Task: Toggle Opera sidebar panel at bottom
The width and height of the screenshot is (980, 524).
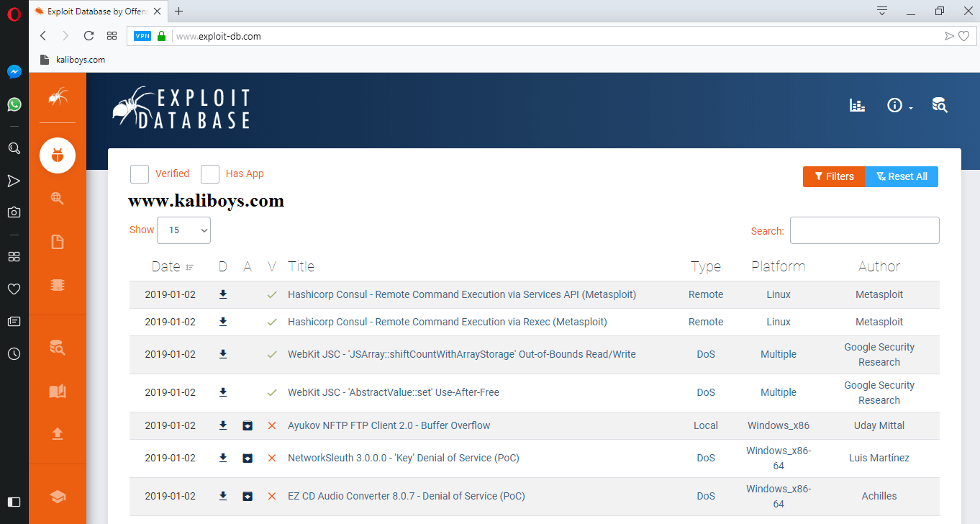Action: coord(14,502)
